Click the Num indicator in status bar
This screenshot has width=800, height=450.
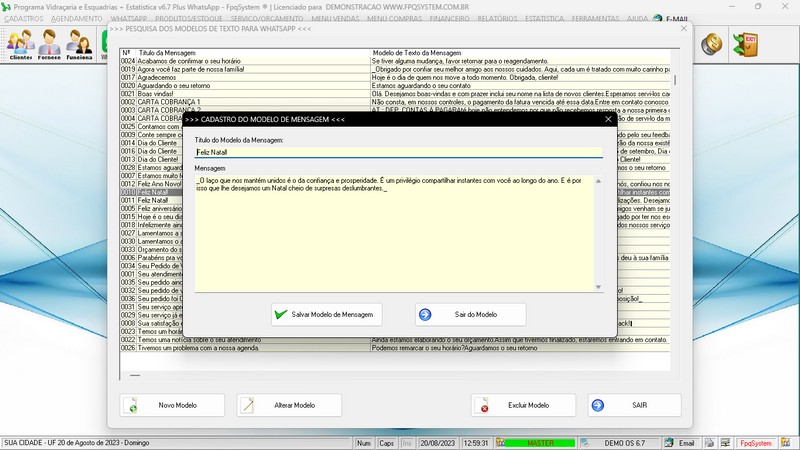click(364, 443)
